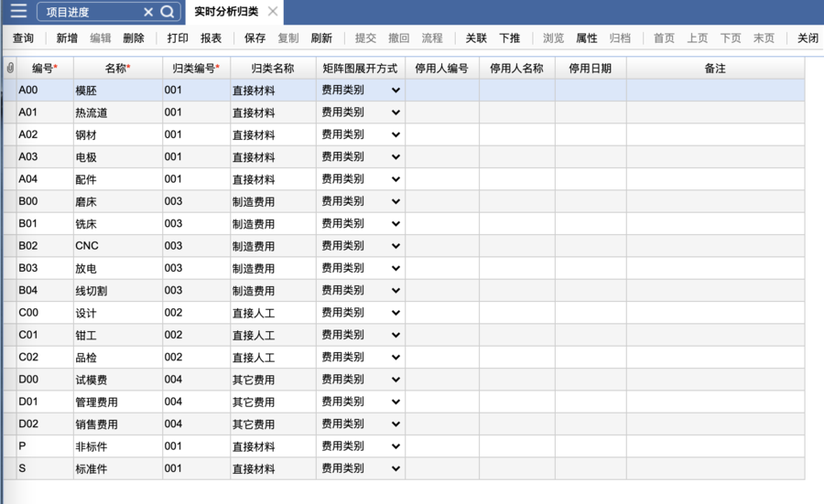This screenshot has height=504, width=824.
Task: Click the 关联 toolbar item
Action: tap(476, 38)
